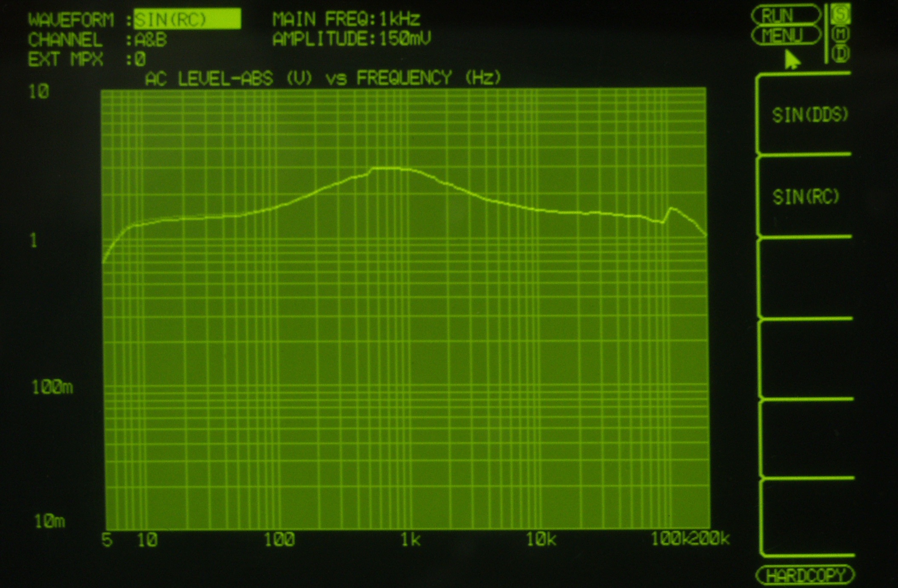Click the graph title AC LEVEL-ABS vs FREQUENCY
The image size is (898, 588).
coord(323,78)
